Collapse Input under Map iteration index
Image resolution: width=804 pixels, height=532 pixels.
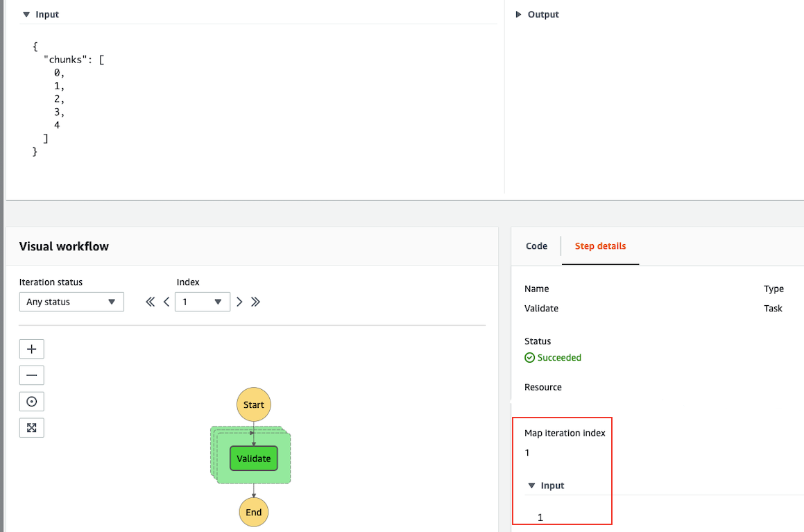pyautogui.click(x=532, y=486)
